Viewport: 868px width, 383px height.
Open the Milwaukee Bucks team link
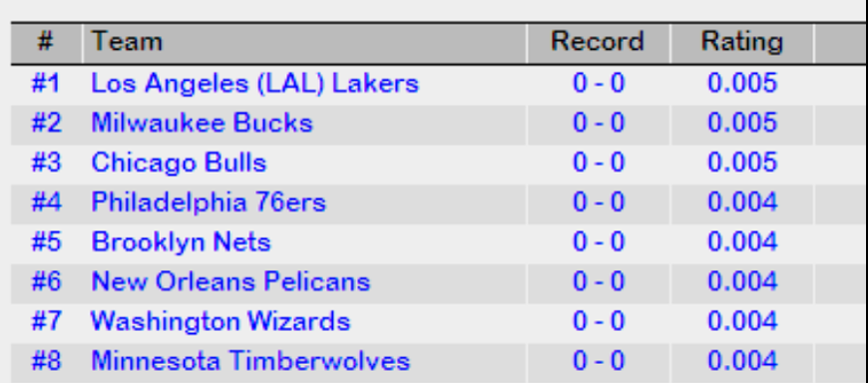[202, 123]
